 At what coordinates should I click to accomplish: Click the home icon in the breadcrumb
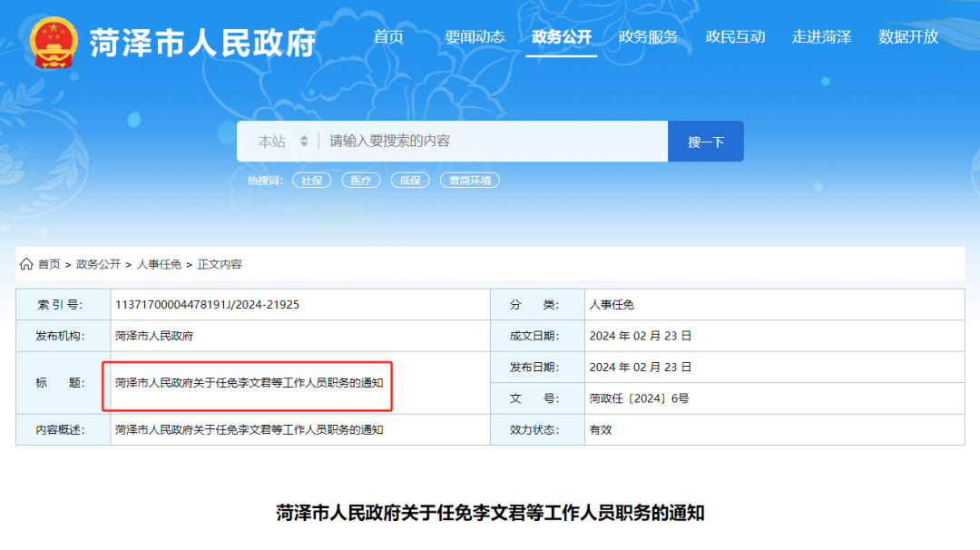tap(25, 264)
